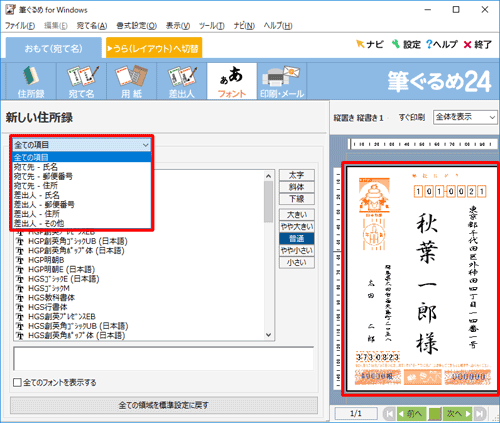Jump to last page in preview navigation
The image size is (500, 423).
[480, 414]
